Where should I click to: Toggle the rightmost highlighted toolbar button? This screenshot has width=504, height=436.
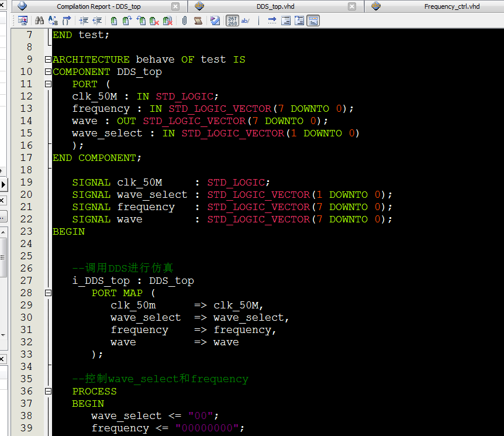point(313,21)
